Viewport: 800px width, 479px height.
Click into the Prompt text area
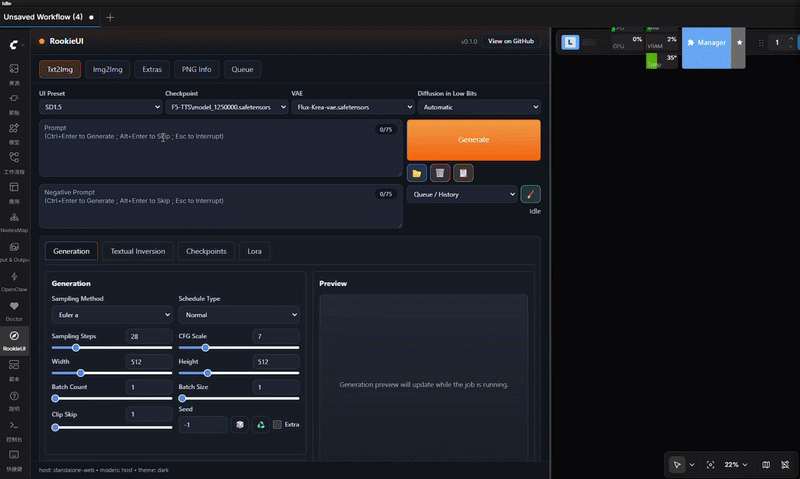[x=220, y=148]
